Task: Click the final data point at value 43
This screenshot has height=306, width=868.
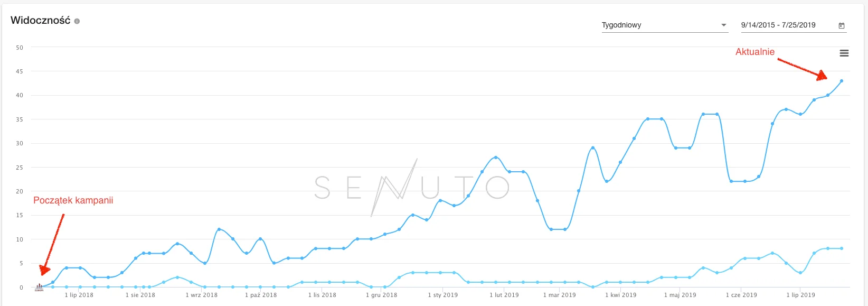Action: pyautogui.click(x=842, y=81)
